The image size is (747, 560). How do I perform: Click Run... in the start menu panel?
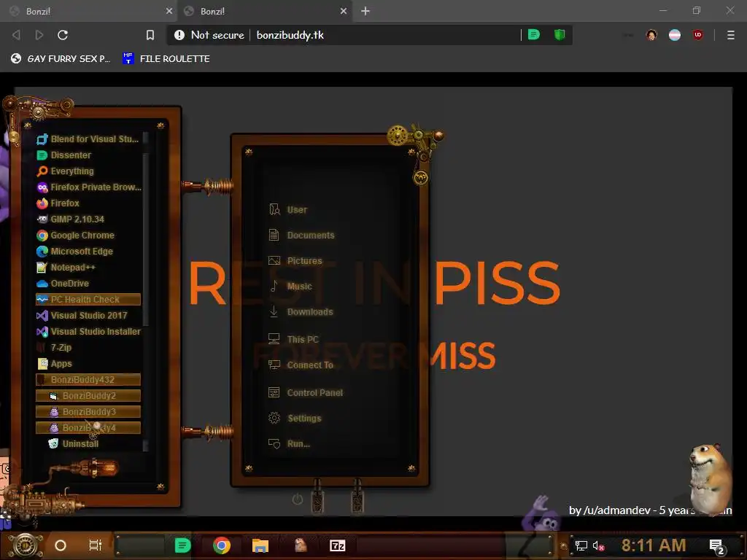click(289, 444)
